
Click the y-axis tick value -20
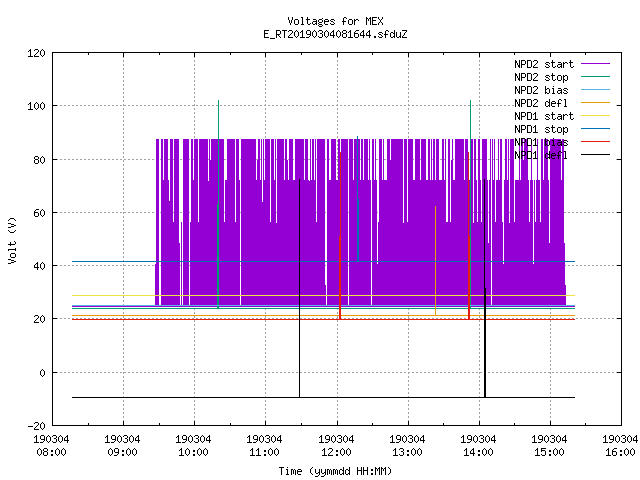tap(36, 426)
